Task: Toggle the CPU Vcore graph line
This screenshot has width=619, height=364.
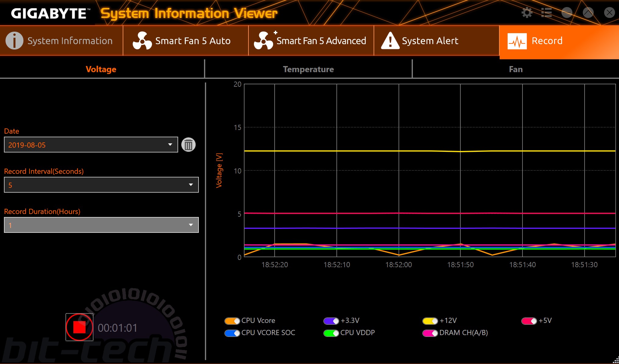Action: point(232,321)
